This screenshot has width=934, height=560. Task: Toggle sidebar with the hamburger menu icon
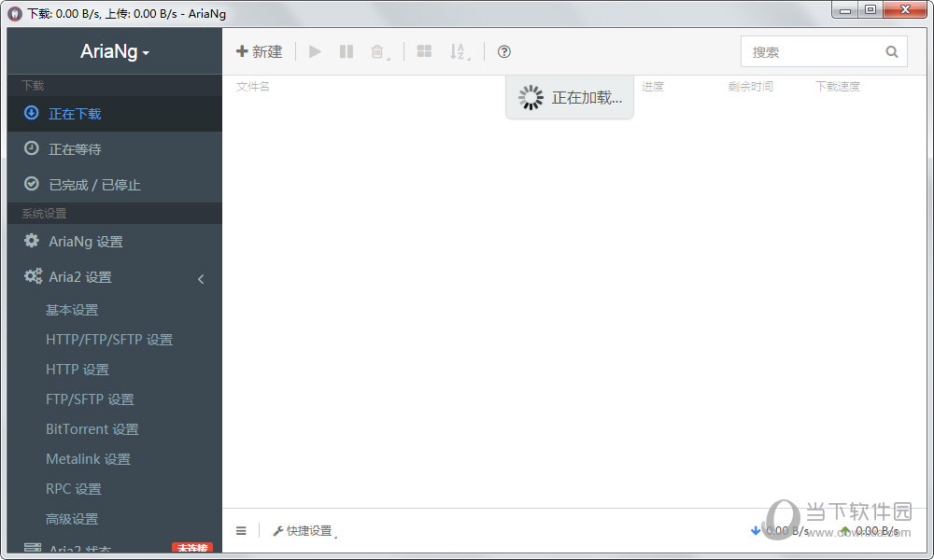241,530
